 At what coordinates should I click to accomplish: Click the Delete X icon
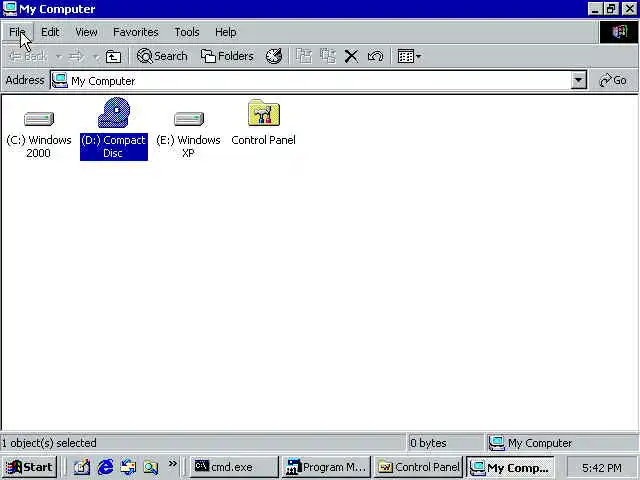coord(351,56)
